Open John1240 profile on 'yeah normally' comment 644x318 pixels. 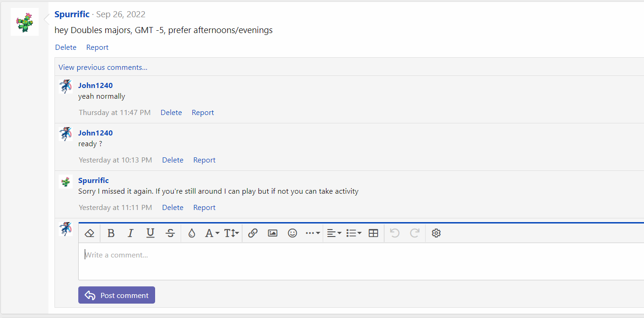tap(95, 85)
